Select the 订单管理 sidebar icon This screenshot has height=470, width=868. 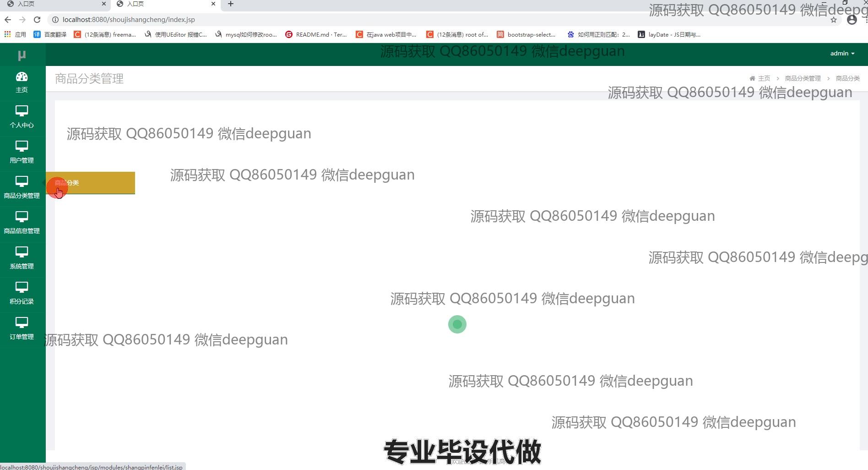[x=22, y=322]
